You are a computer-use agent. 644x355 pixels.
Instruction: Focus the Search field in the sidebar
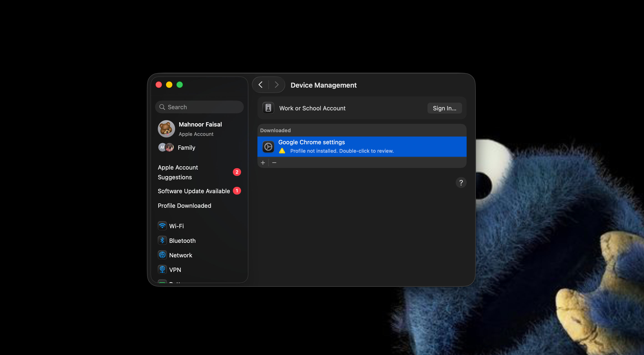199,107
